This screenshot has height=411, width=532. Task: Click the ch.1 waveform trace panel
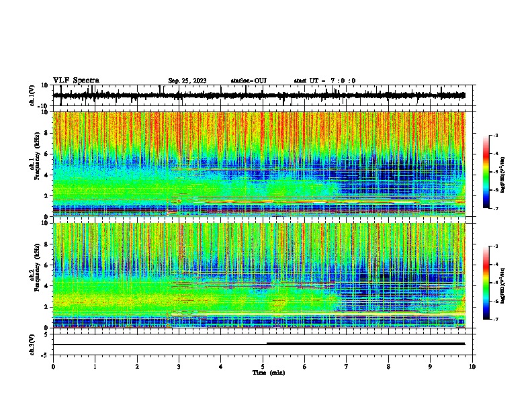(x=264, y=95)
